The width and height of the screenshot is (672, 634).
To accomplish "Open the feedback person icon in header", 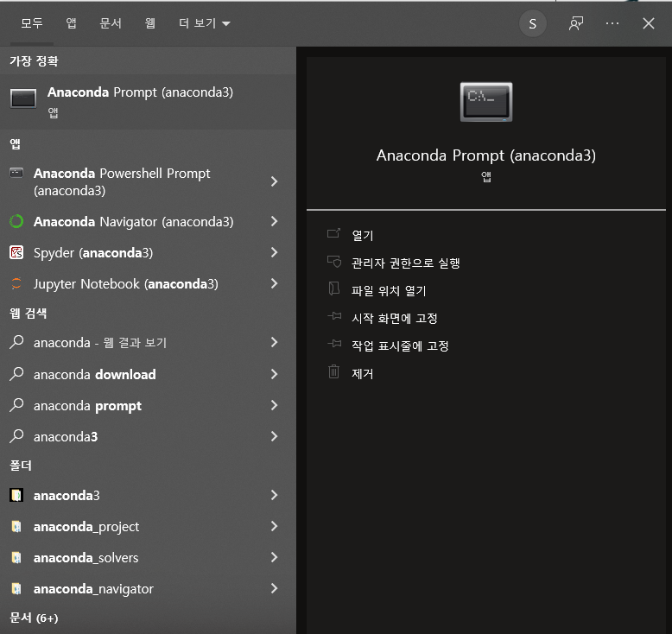I will [576, 23].
